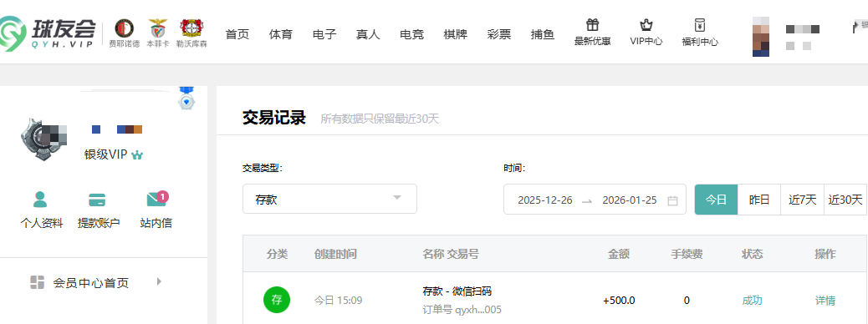Click start date 2025-12-26 field
The height and width of the screenshot is (324, 868).
point(545,200)
